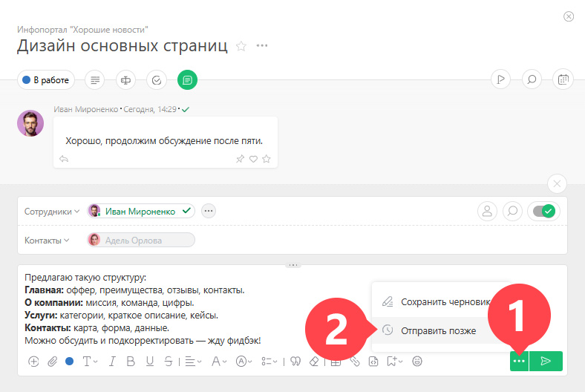Open the emoji picker
The image size is (585, 392).
(x=417, y=362)
